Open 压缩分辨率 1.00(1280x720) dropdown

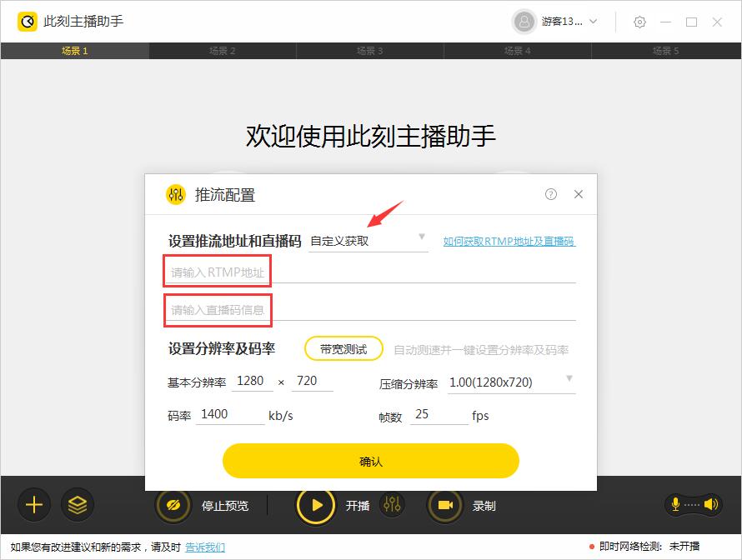click(512, 382)
